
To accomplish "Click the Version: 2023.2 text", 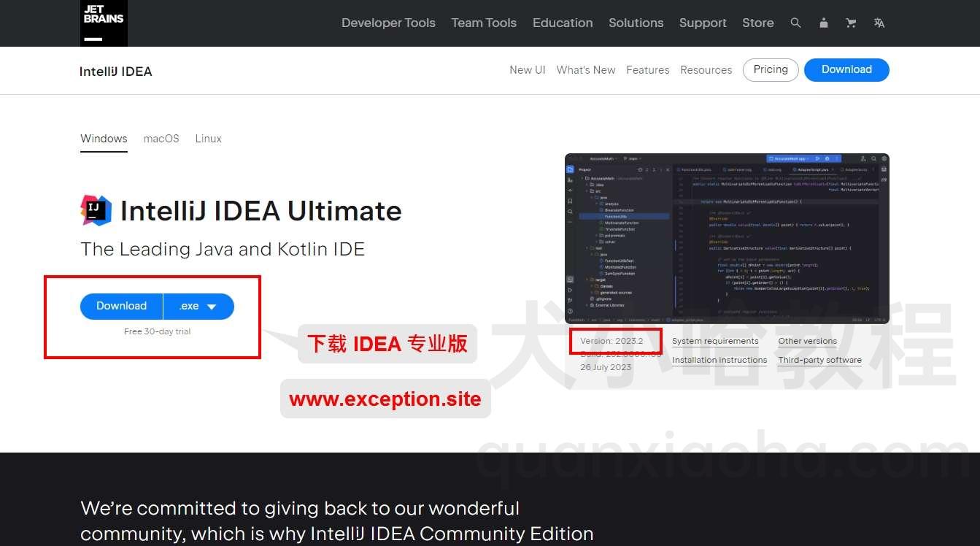I will 611,341.
